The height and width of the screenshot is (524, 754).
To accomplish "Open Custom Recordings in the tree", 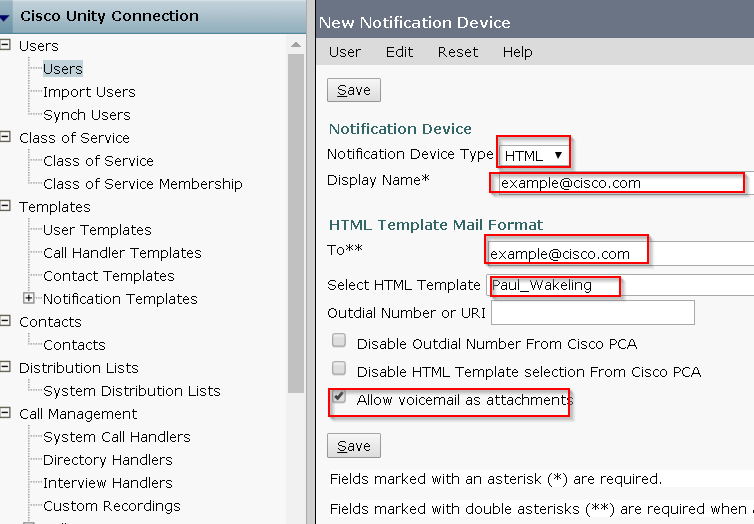I will [112, 506].
